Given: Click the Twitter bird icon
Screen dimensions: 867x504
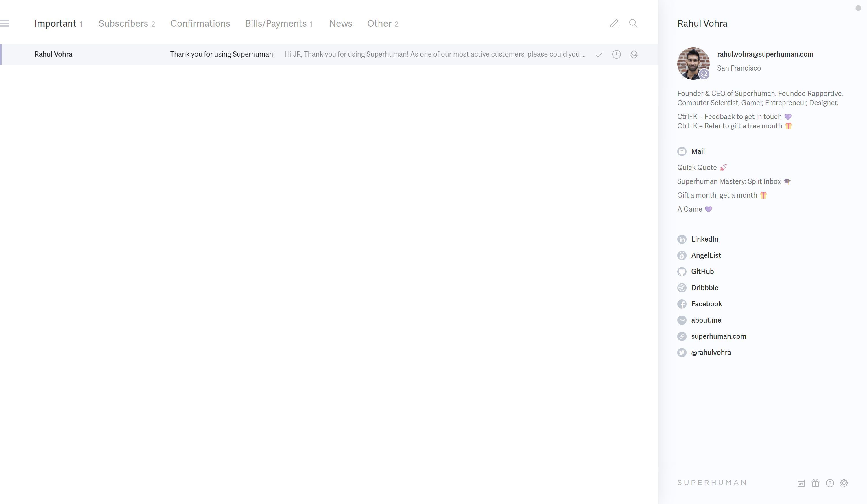Looking at the screenshot, I should tap(682, 352).
